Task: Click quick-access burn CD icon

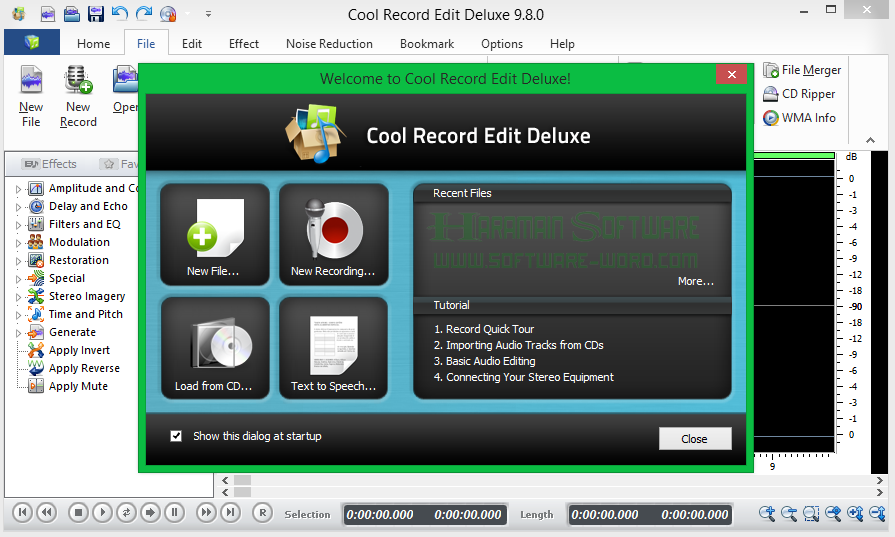Action: coord(168,13)
